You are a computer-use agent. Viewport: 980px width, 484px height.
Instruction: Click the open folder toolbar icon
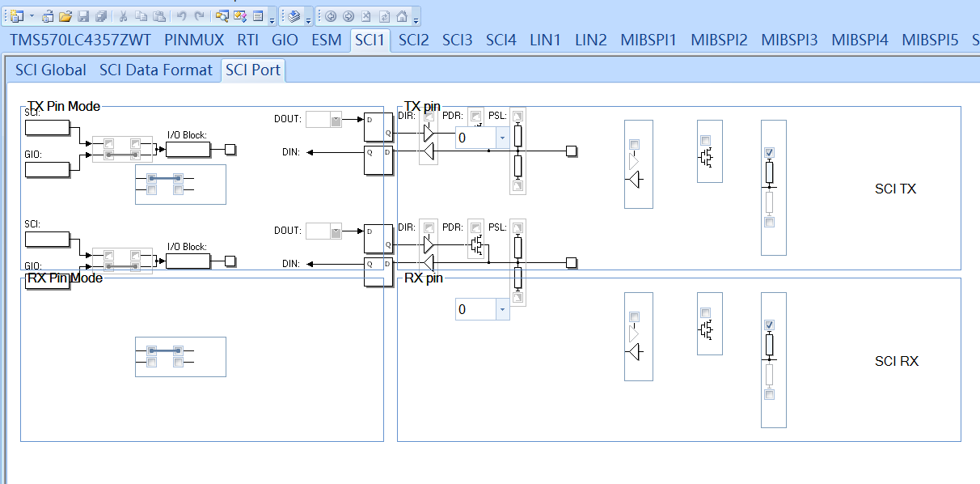click(x=65, y=15)
